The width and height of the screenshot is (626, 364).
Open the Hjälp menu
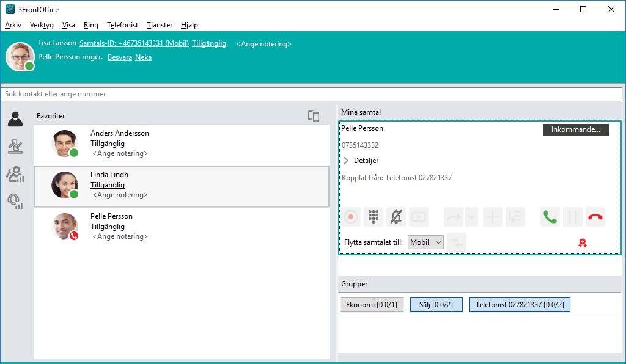point(190,25)
